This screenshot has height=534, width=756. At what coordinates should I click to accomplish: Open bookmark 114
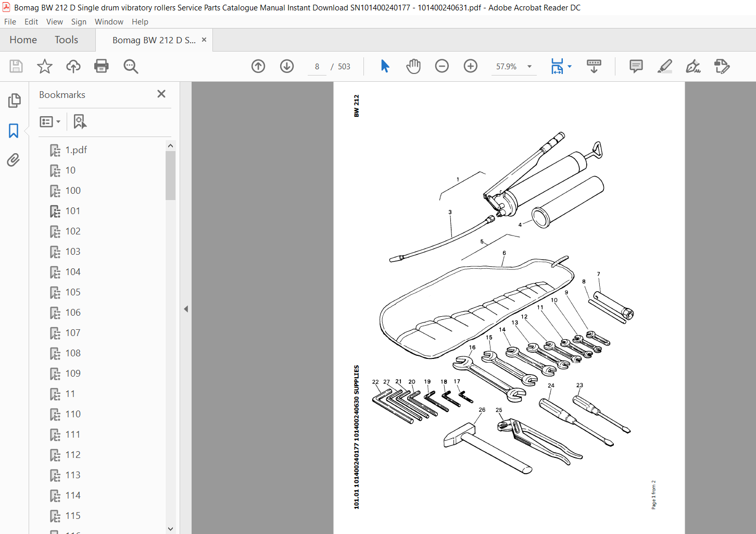click(x=73, y=495)
